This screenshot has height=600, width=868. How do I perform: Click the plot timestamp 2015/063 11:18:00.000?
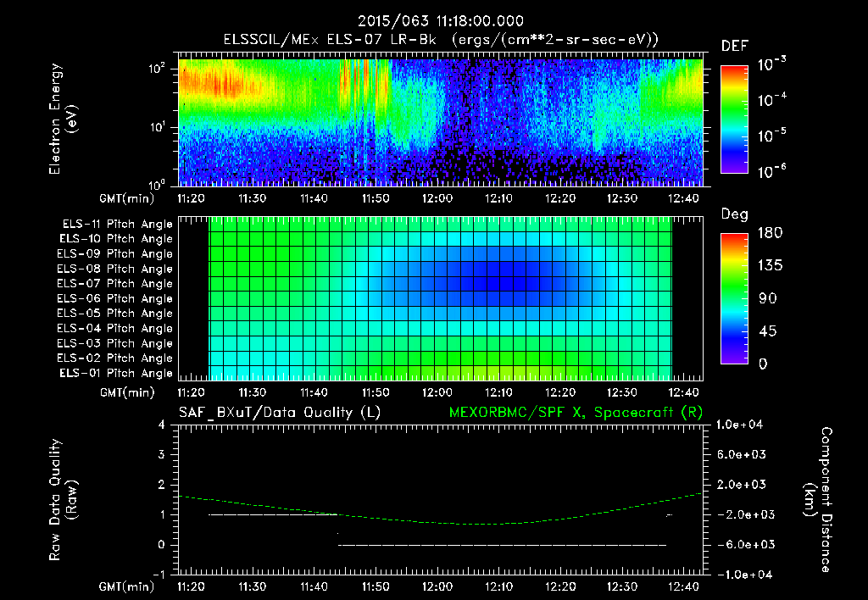coord(441,21)
